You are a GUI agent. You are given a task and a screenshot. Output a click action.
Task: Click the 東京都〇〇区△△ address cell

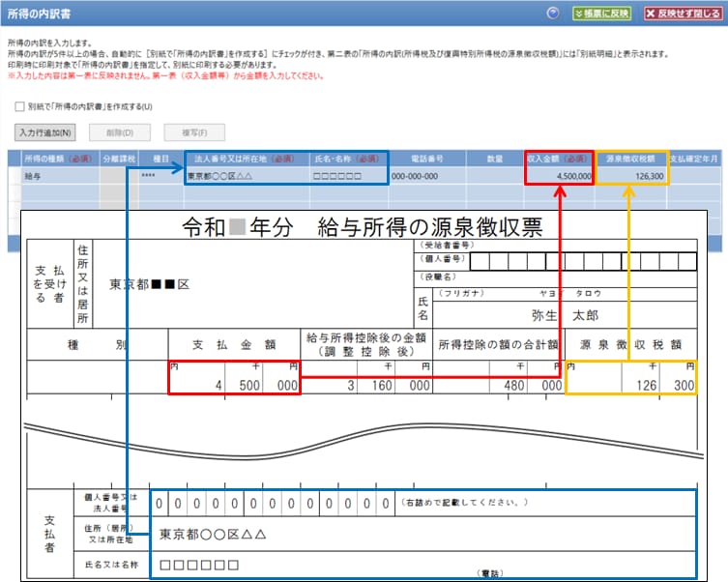[x=246, y=177]
